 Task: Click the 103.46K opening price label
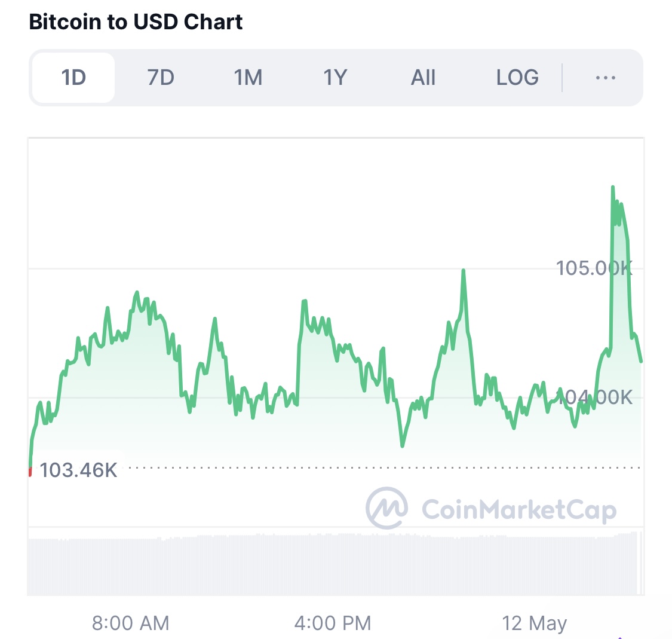point(78,470)
